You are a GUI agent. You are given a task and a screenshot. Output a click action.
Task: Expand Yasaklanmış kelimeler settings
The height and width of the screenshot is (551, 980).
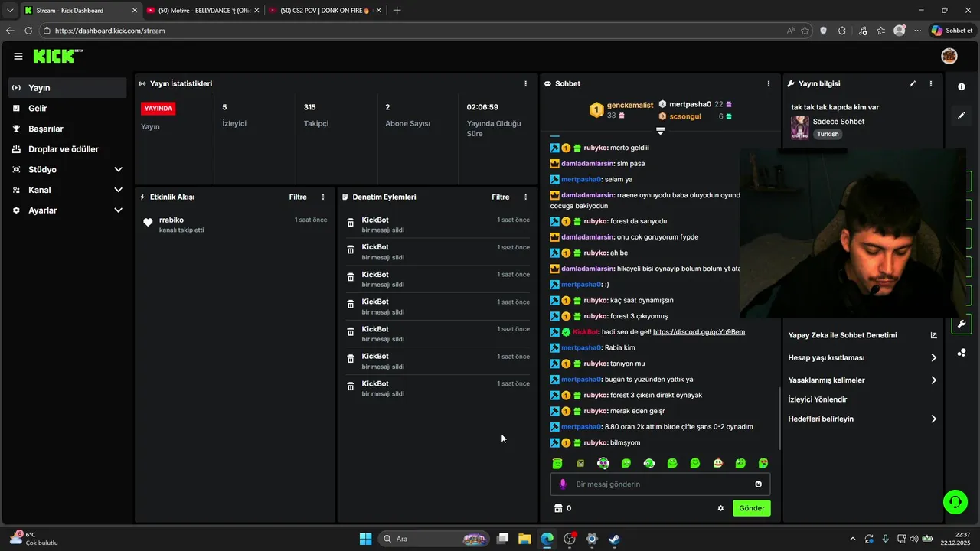click(x=862, y=380)
